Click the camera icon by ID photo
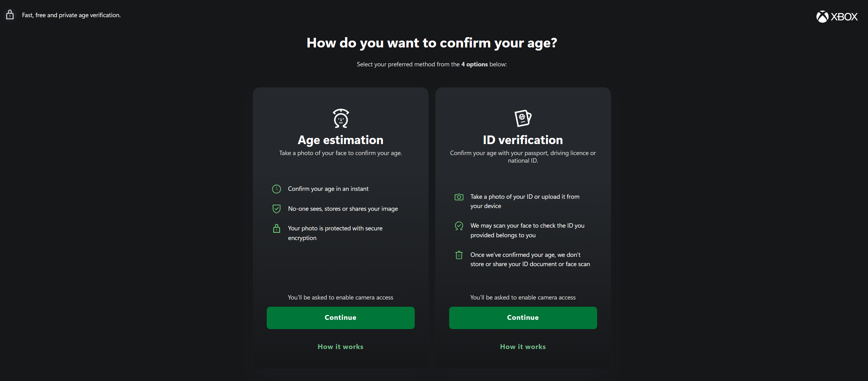 [x=459, y=197]
